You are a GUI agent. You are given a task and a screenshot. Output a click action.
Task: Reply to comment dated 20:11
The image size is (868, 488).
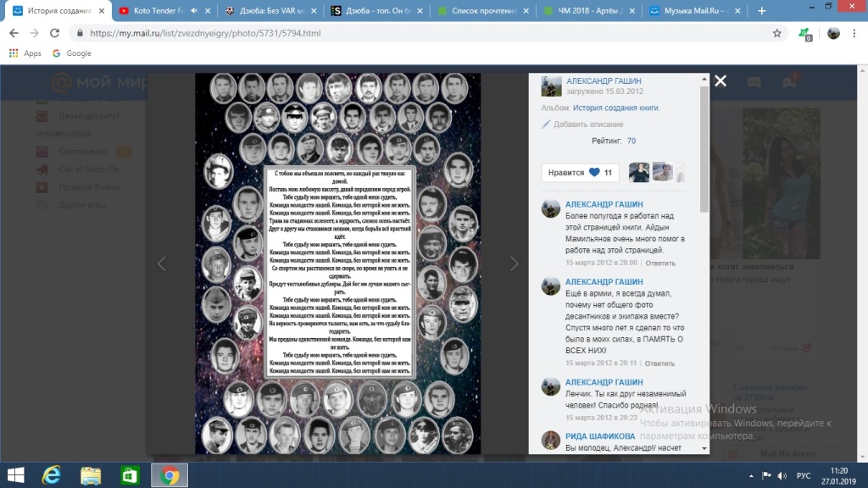point(659,363)
